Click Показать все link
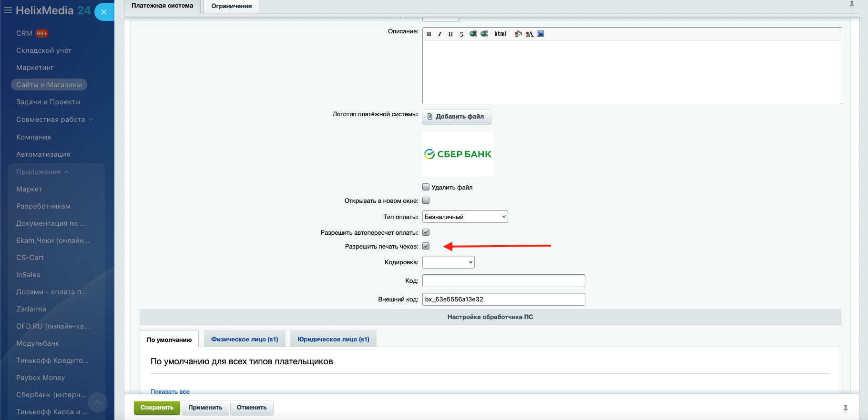 click(170, 391)
